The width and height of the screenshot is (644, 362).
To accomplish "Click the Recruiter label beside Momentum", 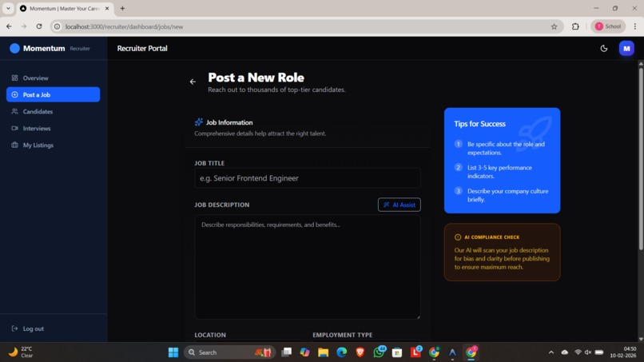I will 80,49.
